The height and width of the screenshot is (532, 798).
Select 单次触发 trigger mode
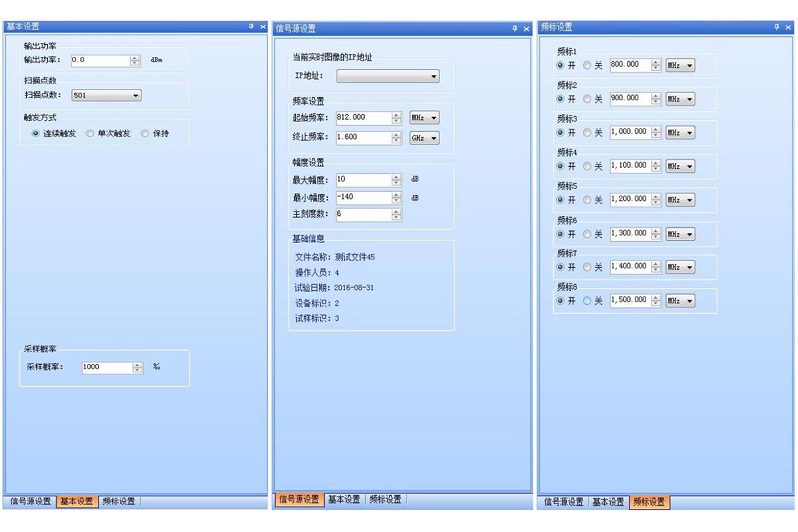tap(90, 134)
